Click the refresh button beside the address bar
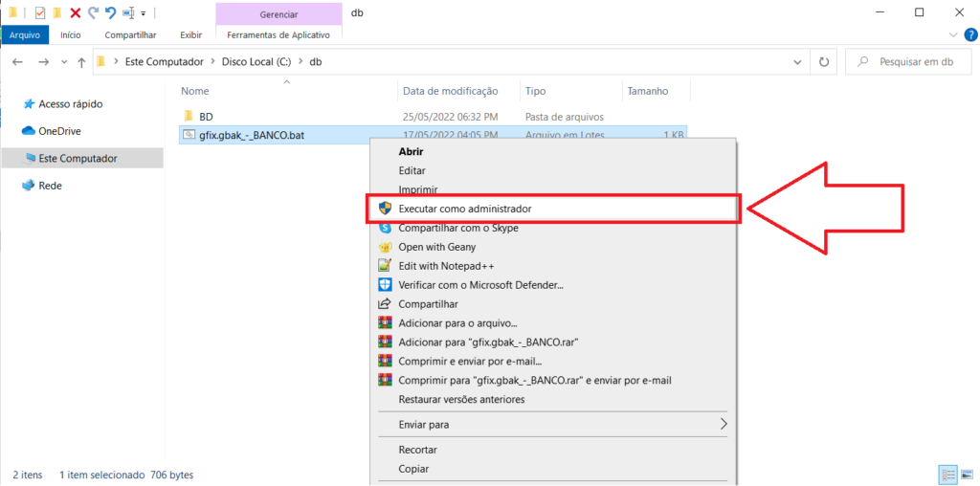Viewport: 980px width, 486px height. pos(822,61)
